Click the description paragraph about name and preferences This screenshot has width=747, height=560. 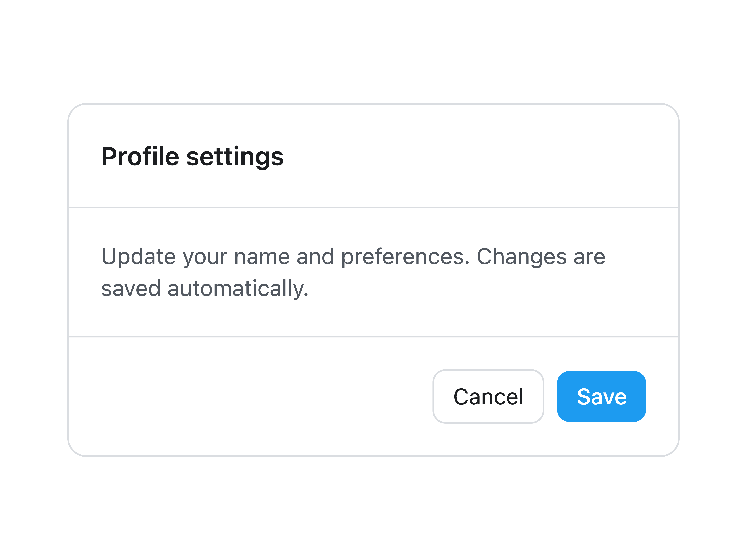tap(353, 272)
